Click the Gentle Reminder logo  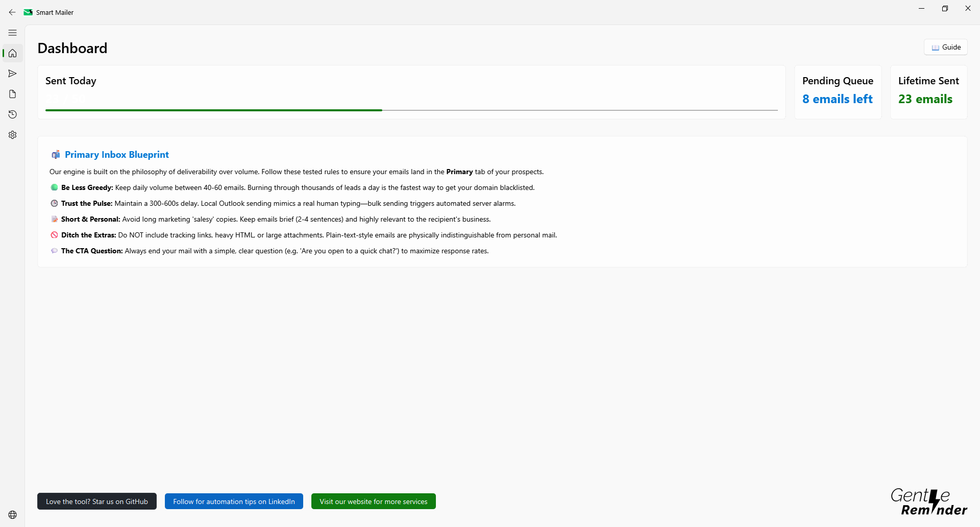928,501
